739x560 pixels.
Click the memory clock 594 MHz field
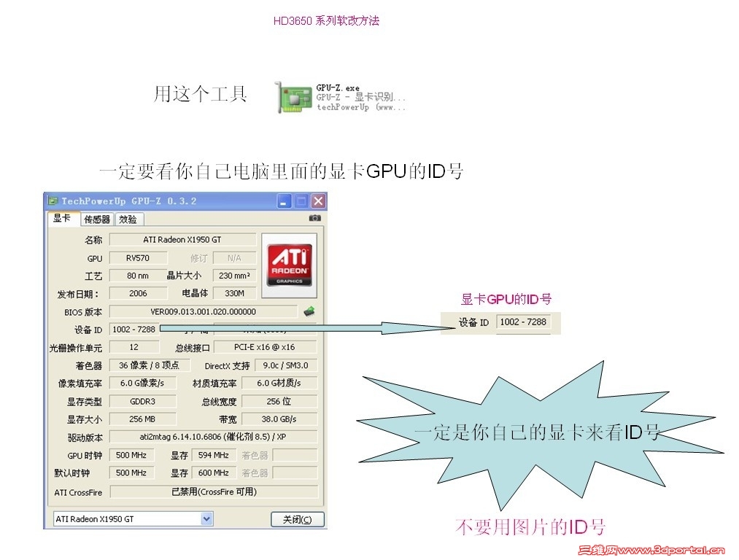214,455
